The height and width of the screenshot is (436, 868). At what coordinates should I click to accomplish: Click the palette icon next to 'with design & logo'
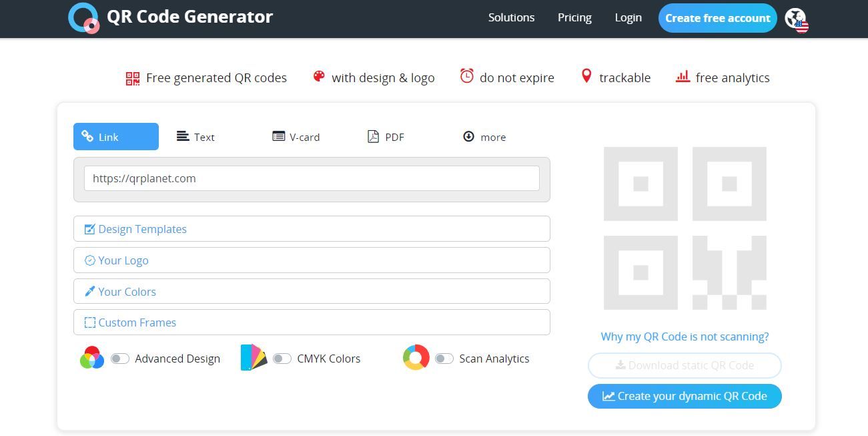click(319, 77)
